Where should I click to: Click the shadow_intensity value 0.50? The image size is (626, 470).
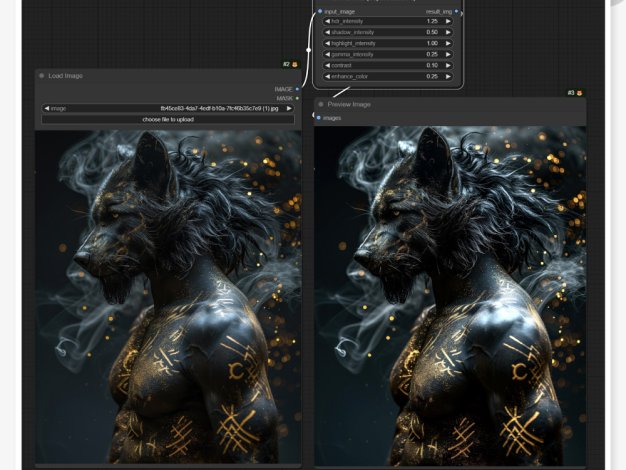click(x=432, y=32)
